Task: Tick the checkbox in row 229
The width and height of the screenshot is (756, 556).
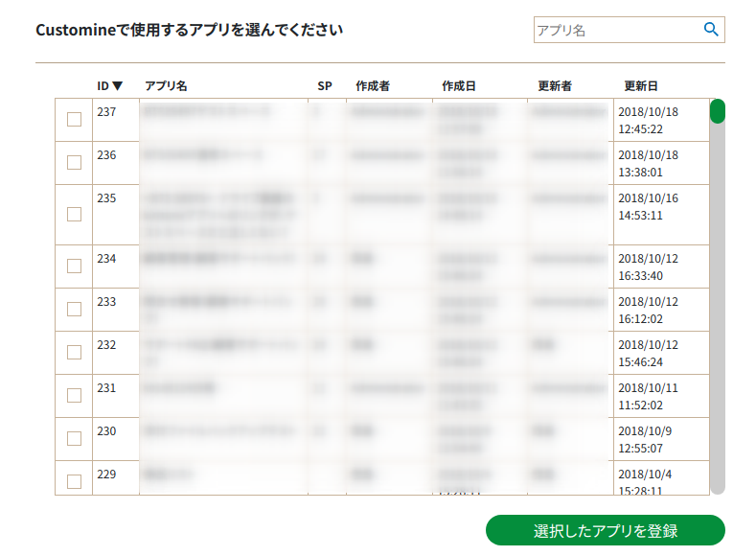Action: [x=74, y=481]
